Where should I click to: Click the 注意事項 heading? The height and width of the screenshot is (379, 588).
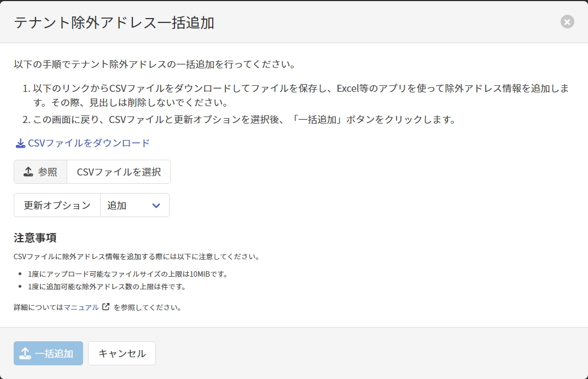coord(35,238)
